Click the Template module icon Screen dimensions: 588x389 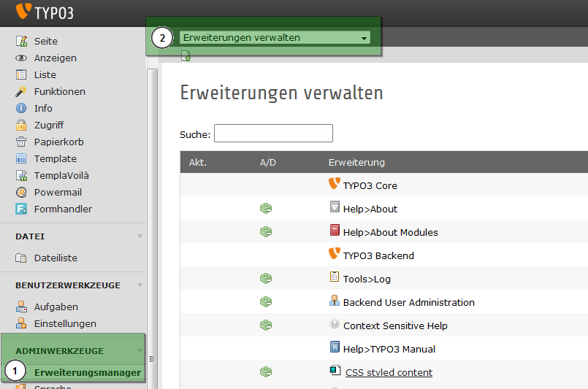coord(21,158)
